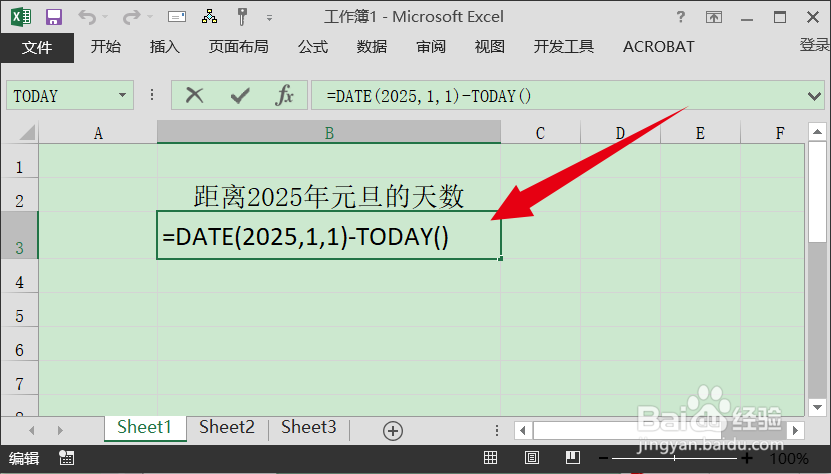Select column A header

pos(98,133)
